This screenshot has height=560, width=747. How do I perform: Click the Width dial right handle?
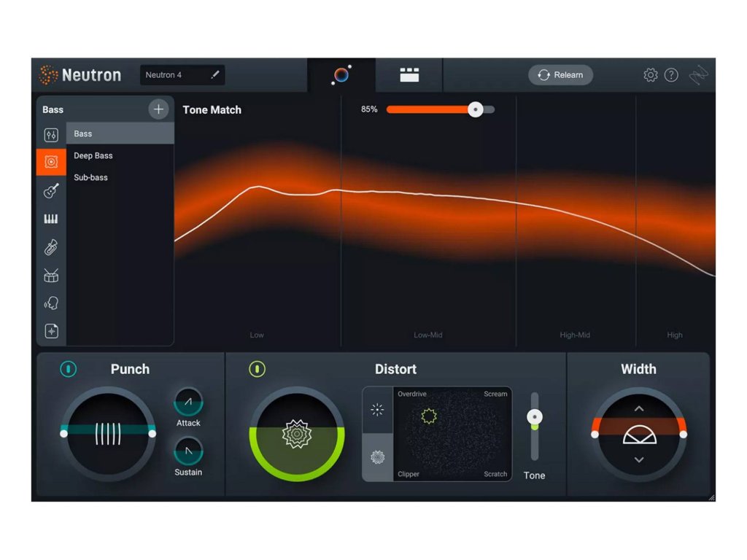683,435
